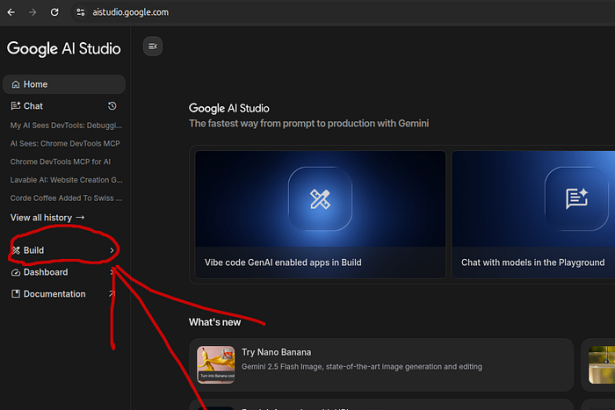Open the Try Nano Banana announcement

coord(381,365)
